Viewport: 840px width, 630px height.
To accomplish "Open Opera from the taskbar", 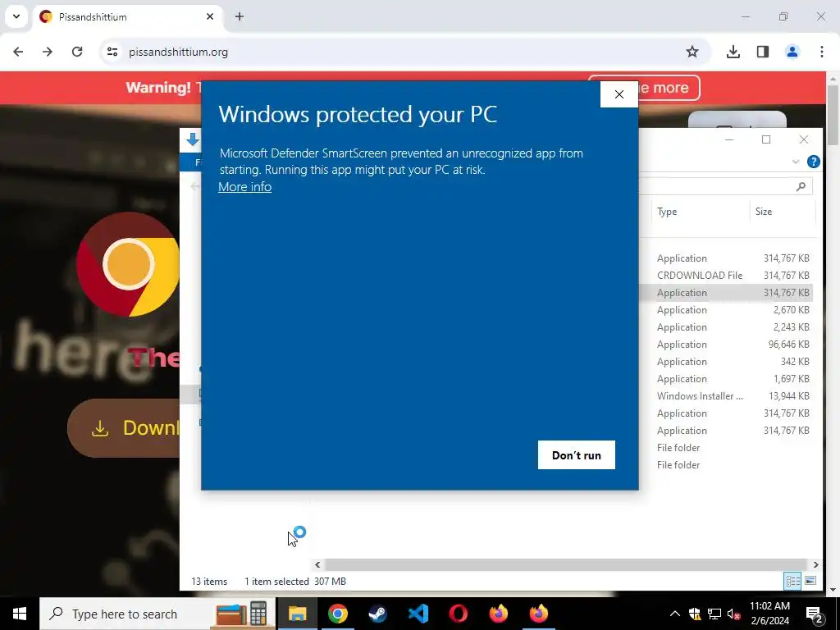I will pyautogui.click(x=458, y=614).
